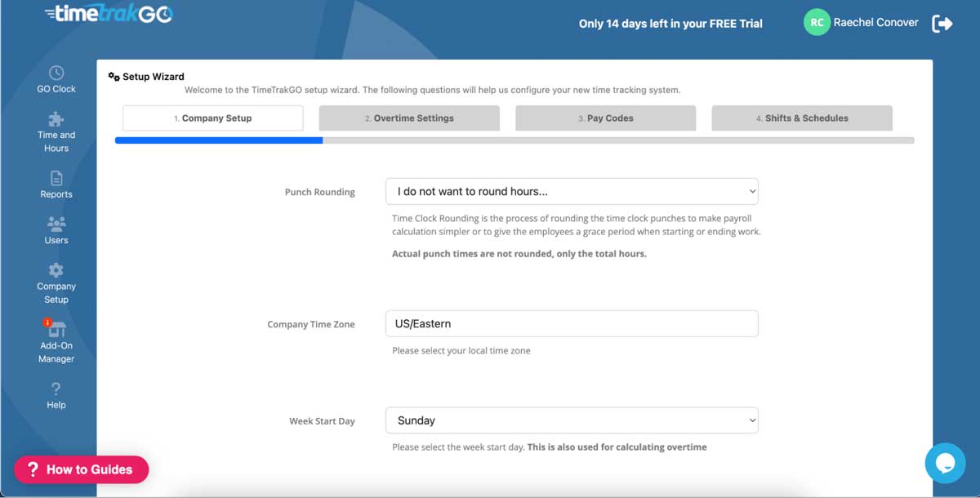Click the Company Time Zone label
Image resolution: width=980 pixels, height=498 pixels.
click(311, 324)
